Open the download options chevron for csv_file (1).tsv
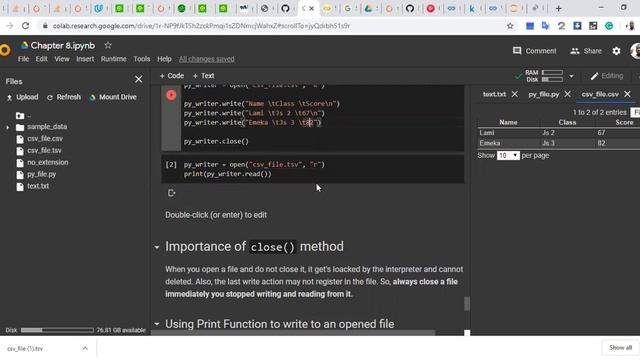 click(x=85, y=348)
